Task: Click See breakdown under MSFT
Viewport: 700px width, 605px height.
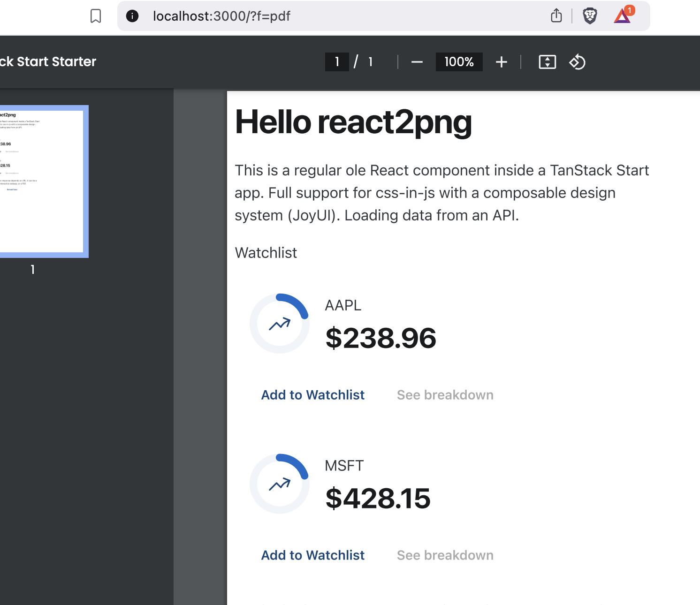Action: point(445,555)
